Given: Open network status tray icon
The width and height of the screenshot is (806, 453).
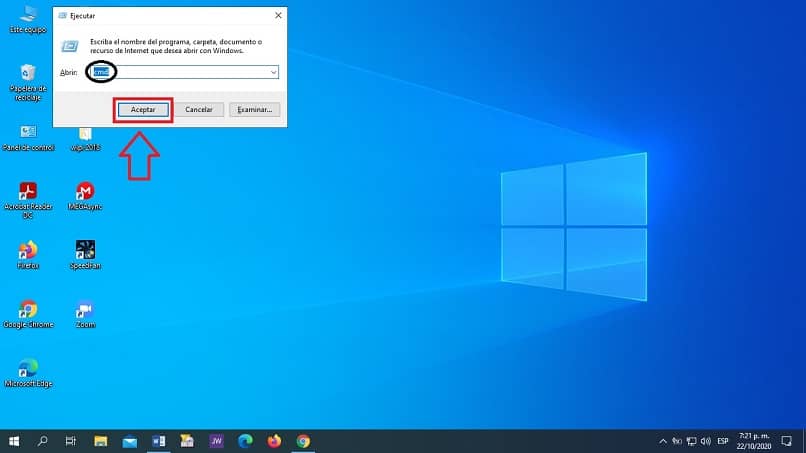Looking at the screenshot, I should (x=691, y=441).
